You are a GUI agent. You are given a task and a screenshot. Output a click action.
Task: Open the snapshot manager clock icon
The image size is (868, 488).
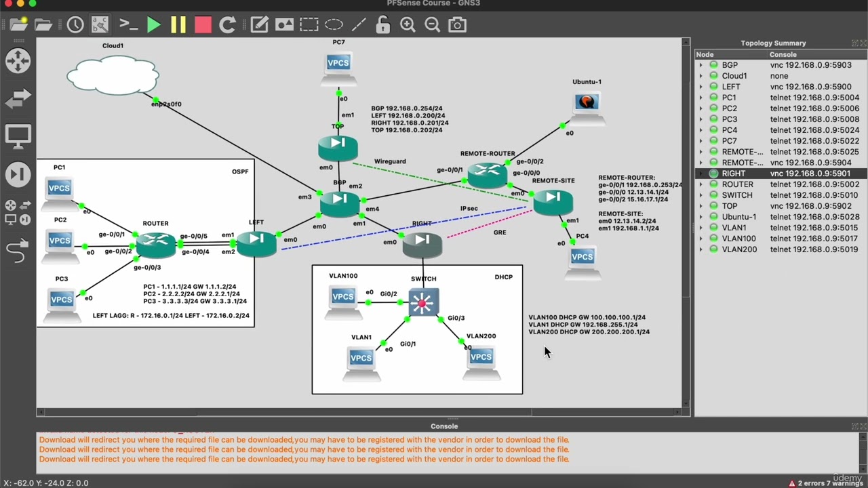pyautogui.click(x=75, y=25)
